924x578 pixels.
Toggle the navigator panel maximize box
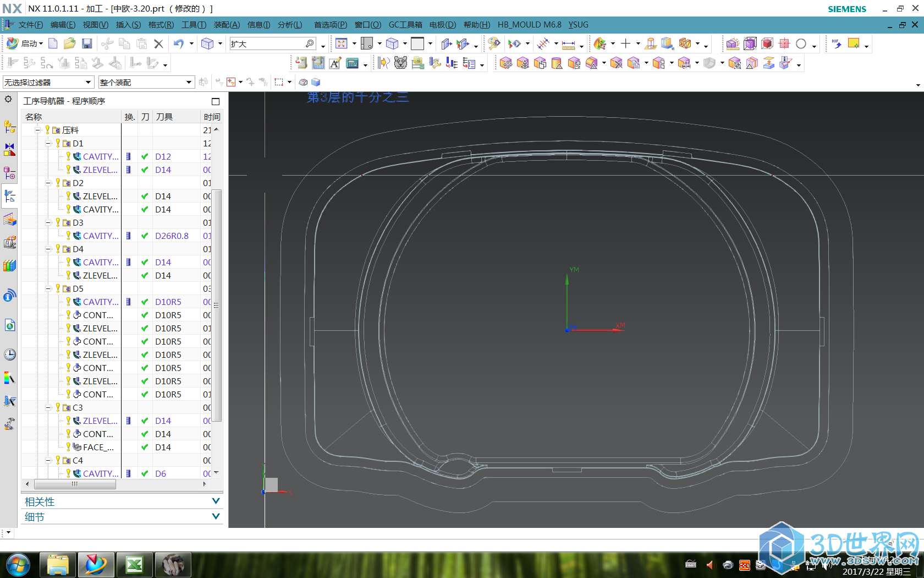tap(216, 101)
